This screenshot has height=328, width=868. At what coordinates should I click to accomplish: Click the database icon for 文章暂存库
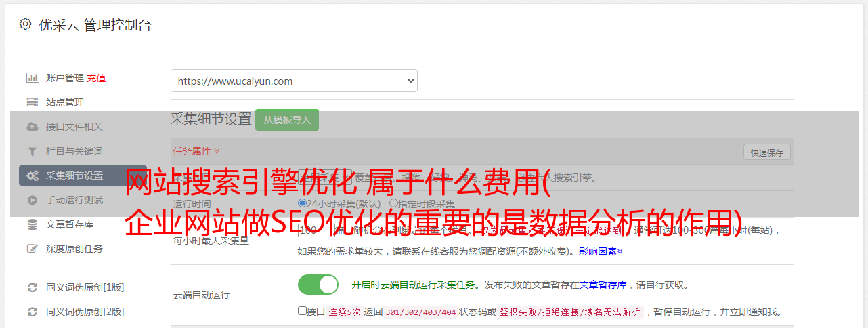click(x=32, y=224)
